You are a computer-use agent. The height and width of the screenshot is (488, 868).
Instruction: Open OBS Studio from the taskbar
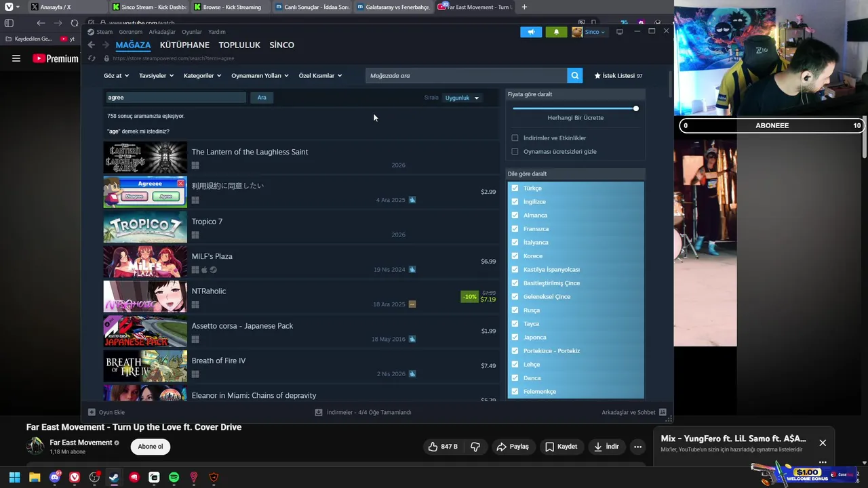pyautogui.click(x=94, y=477)
